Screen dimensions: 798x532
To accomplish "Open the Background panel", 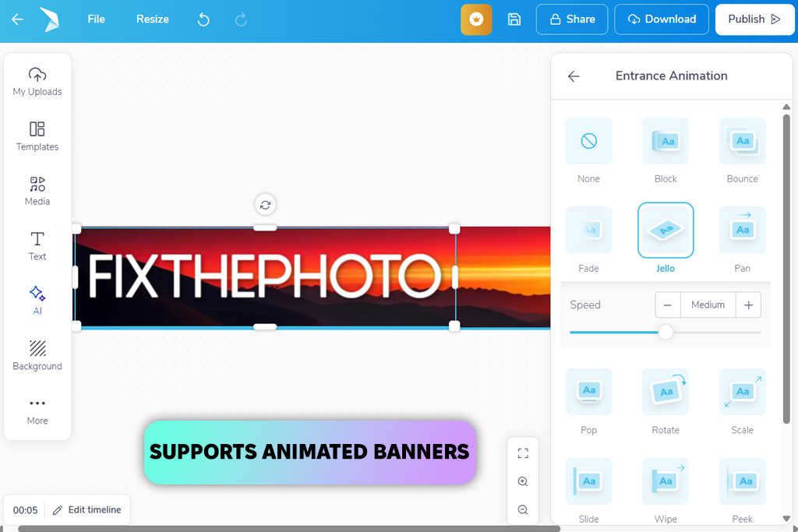I will (x=37, y=355).
